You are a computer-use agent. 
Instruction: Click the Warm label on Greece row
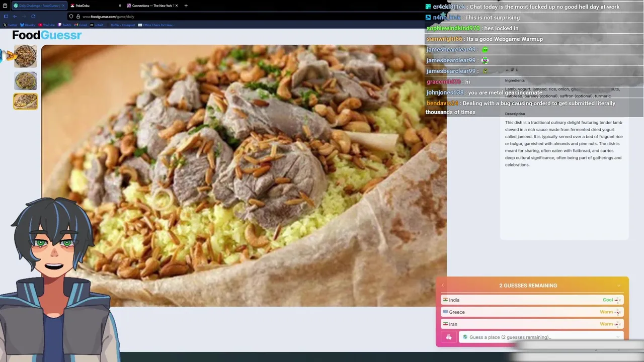pyautogui.click(x=606, y=312)
